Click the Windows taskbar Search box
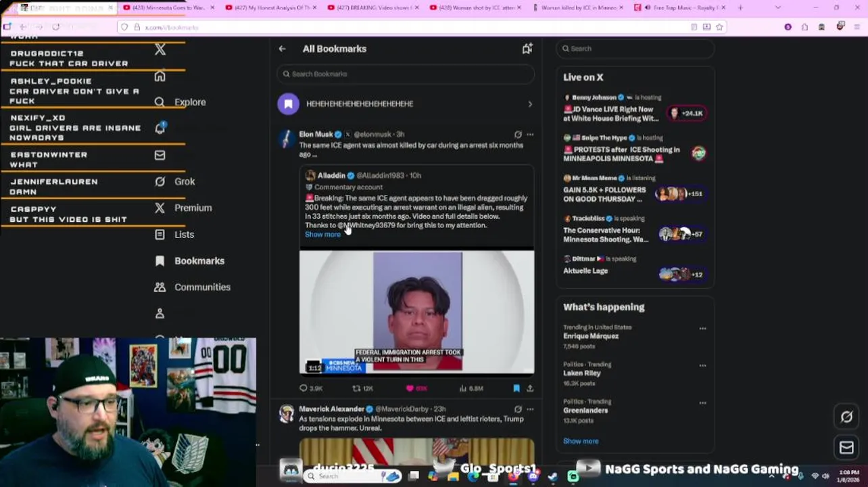This screenshot has width=868, height=487. (x=351, y=476)
